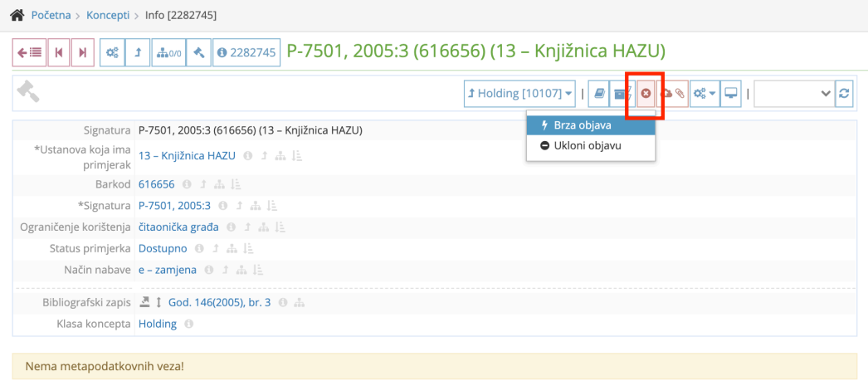Click the Dostupno status link
Screen dimensions: 868x386
tap(163, 248)
